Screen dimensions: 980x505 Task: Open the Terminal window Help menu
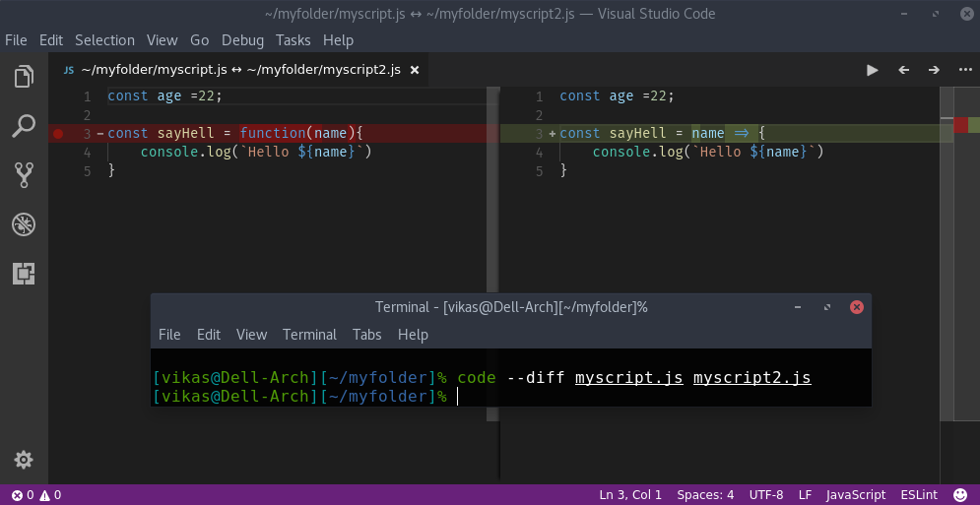point(413,335)
